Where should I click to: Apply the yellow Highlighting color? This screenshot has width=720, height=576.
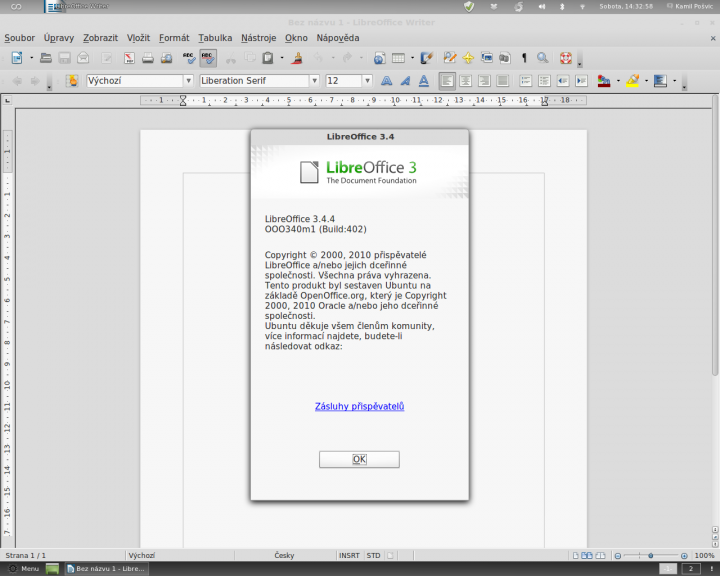coord(632,81)
